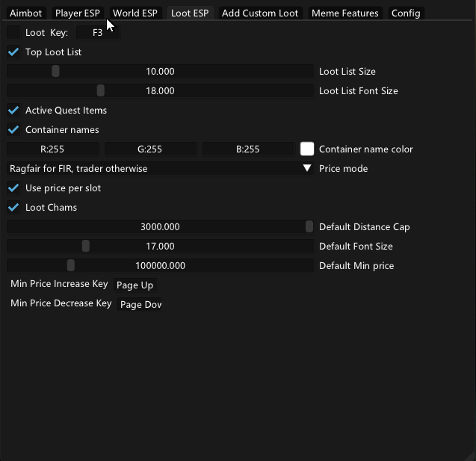Open the white Container name color swatch
The image size is (476, 461).
click(306, 149)
